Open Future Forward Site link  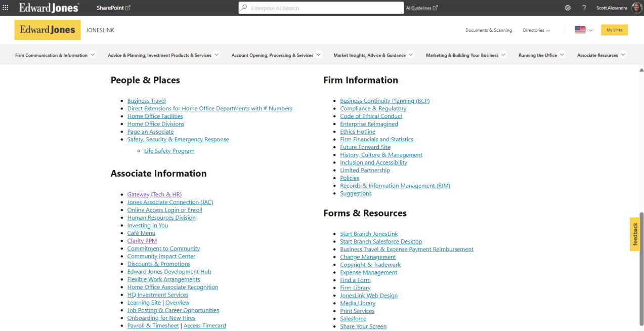pos(365,147)
